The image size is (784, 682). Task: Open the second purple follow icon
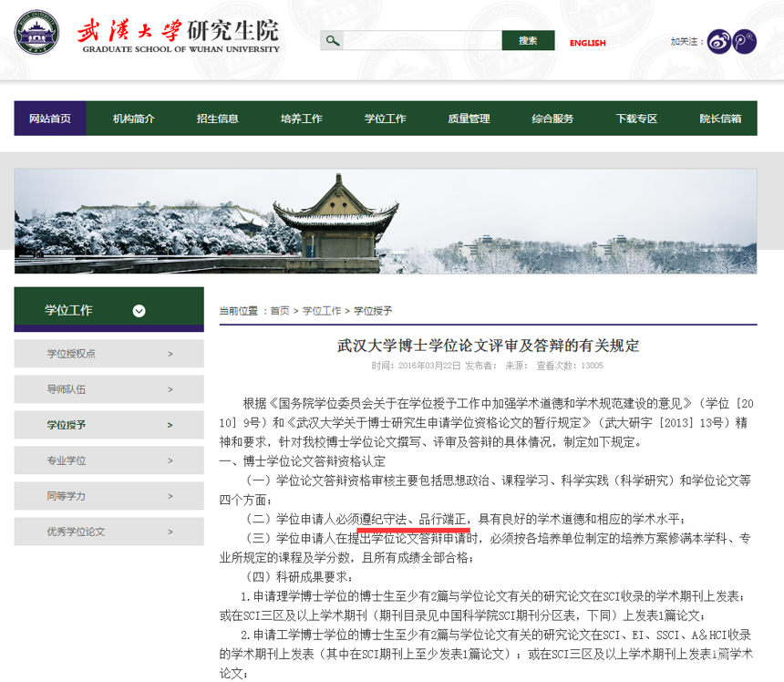[745, 42]
